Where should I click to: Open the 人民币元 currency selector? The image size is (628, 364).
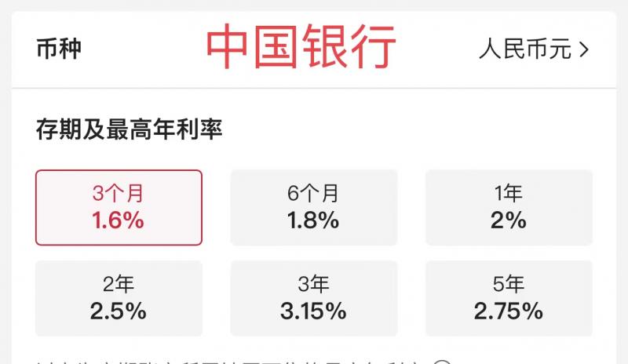(x=534, y=49)
